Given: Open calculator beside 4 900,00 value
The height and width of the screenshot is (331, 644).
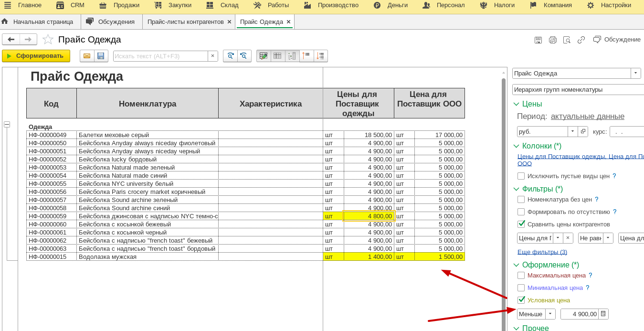Looking at the screenshot, I should click(x=603, y=314).
